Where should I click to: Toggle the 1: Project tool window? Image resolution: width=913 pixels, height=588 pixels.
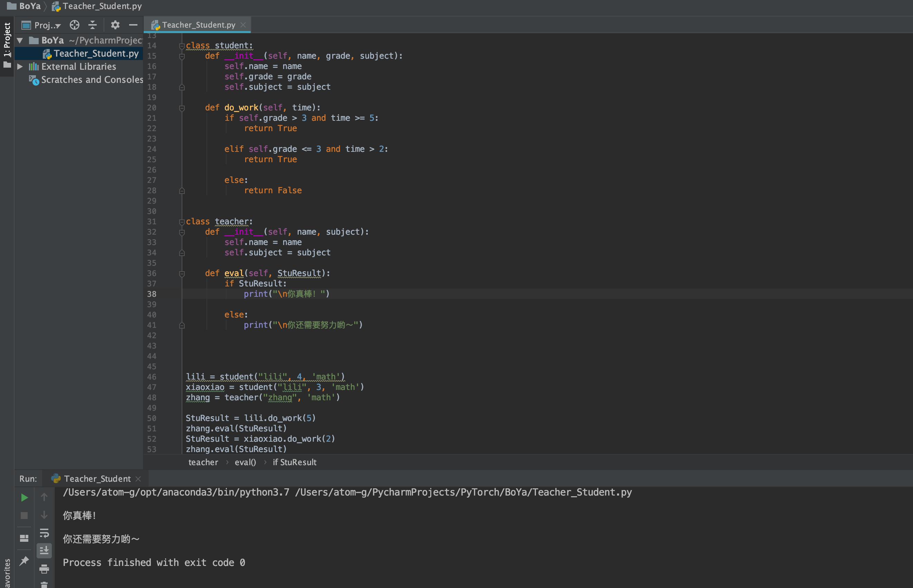7,39
